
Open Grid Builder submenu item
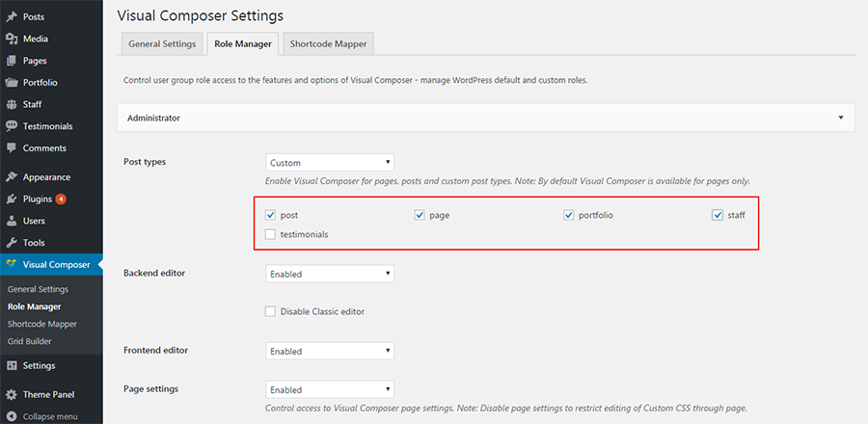(x=29, y=342)
